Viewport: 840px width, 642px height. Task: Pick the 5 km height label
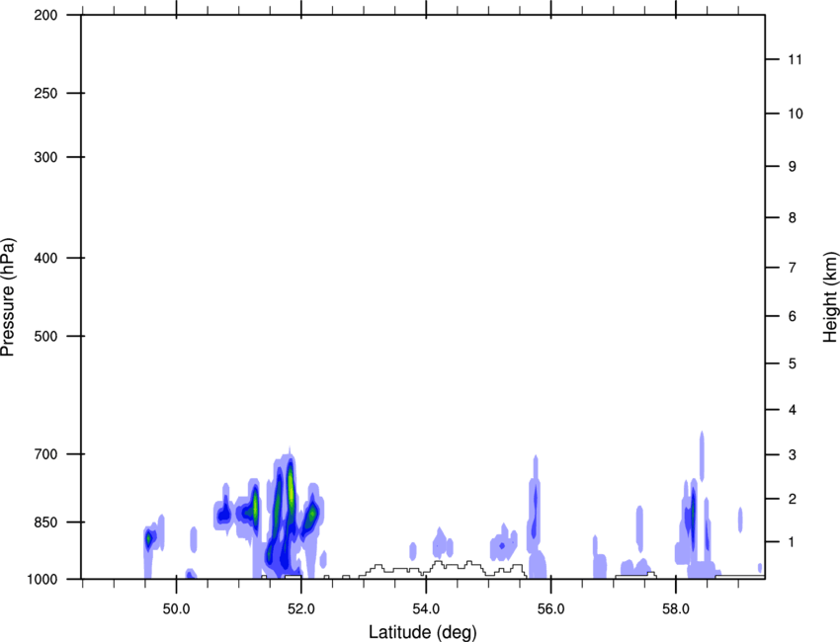[793, 363]
